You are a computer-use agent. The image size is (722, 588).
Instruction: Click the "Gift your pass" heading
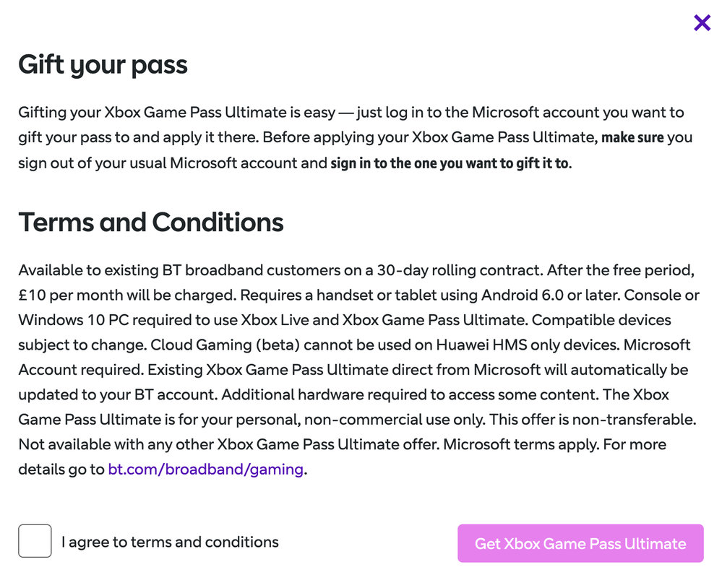coord(103,65)
